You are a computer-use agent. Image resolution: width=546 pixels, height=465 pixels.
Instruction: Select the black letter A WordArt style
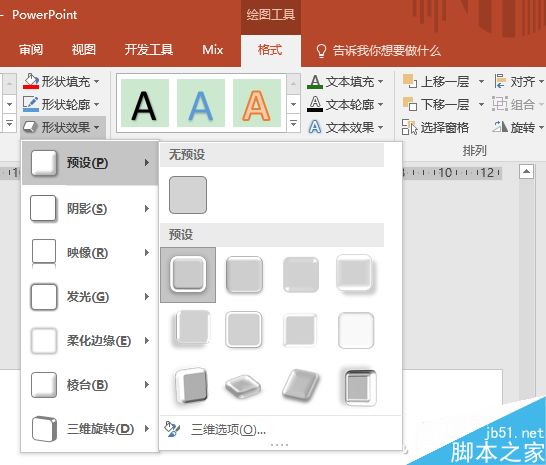[145, 103]
